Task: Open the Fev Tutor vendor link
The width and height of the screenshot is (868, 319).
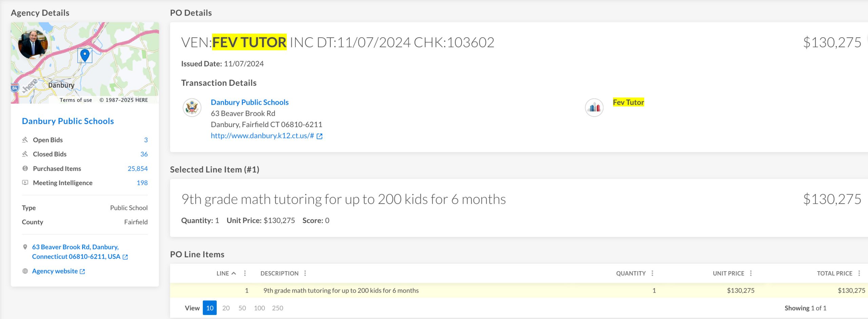Action: coord(628,102)
